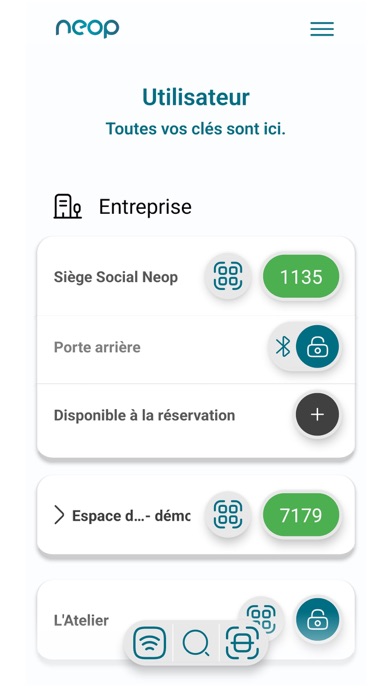Open search from the floating toolbar
The height and width of the screenshot is (696, 392).
click(196, 643)
